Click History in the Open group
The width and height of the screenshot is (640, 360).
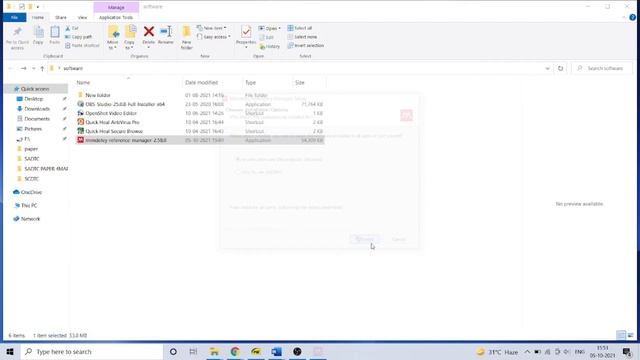[x=269, y=47]
